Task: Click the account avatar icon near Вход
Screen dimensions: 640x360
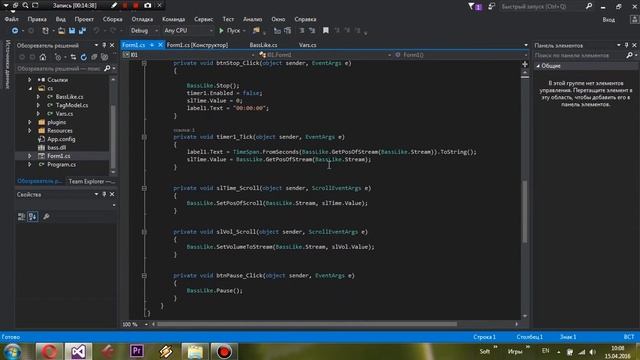Action: pyautogui.click(x=635, y=20)
